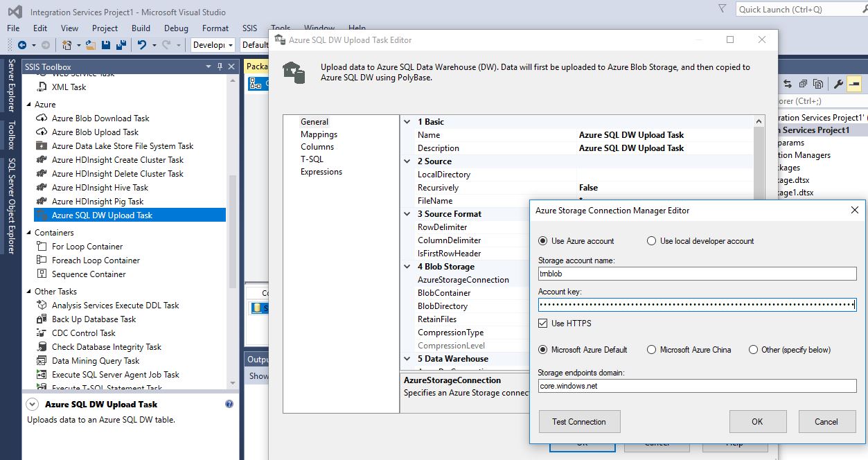This screenshot has height=460, width=868.
Task: Switch to the T-SQL page in task editor
Action: pyautogui.click(x=312, y=159)
